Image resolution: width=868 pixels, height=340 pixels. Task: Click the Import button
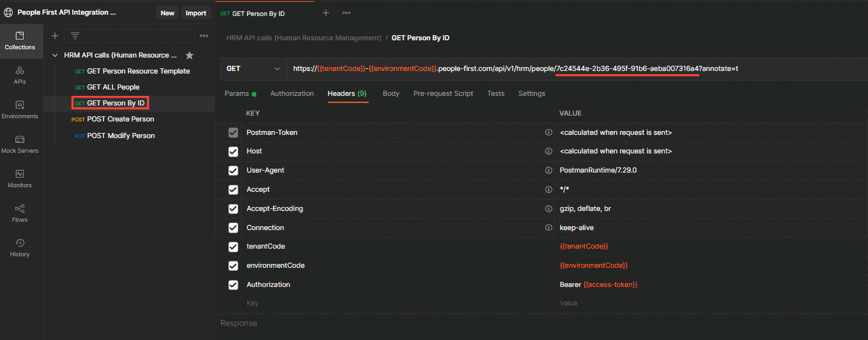pyautogui.click(x=196, y=13)
